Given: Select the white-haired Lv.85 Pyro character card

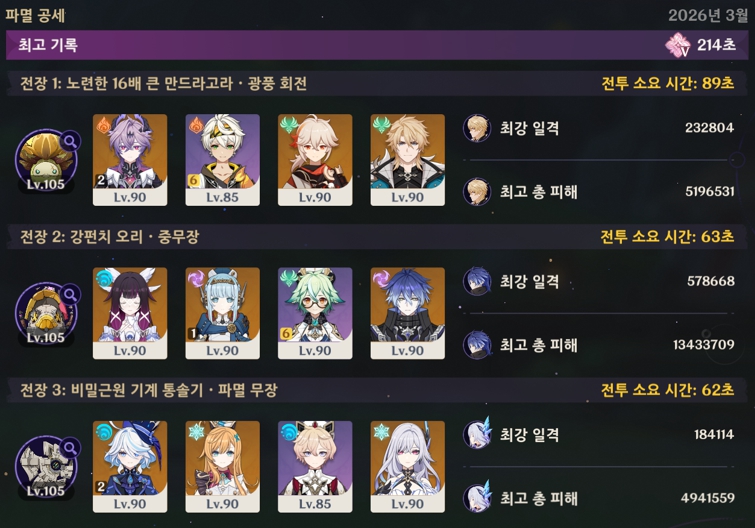Looking at the screenshot, I should [222, 160].
